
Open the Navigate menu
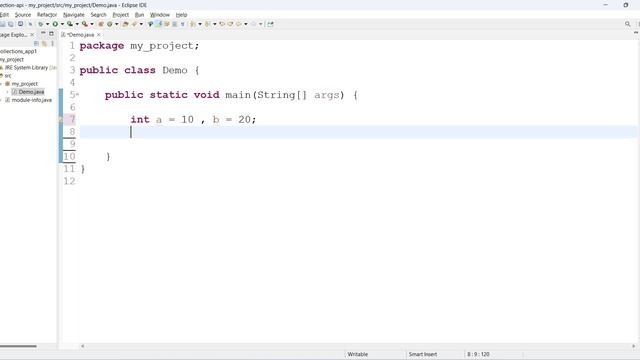(74, 15)
